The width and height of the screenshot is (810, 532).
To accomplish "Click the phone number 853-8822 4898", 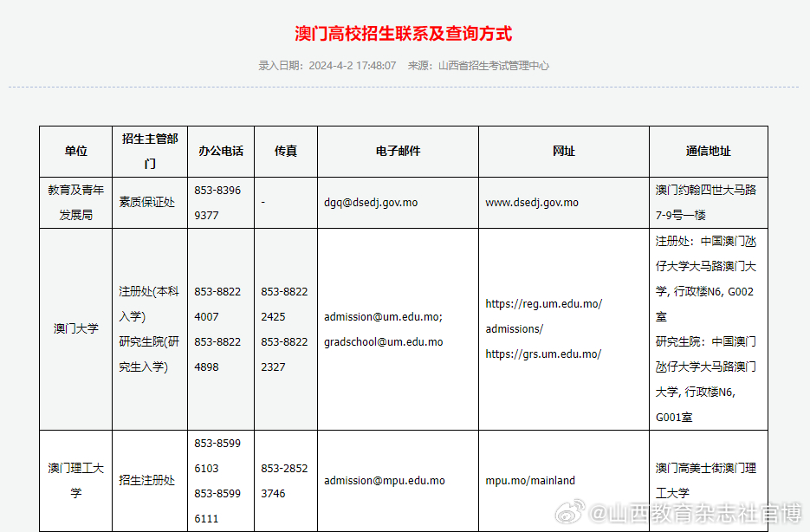I will tap(217, 355).
